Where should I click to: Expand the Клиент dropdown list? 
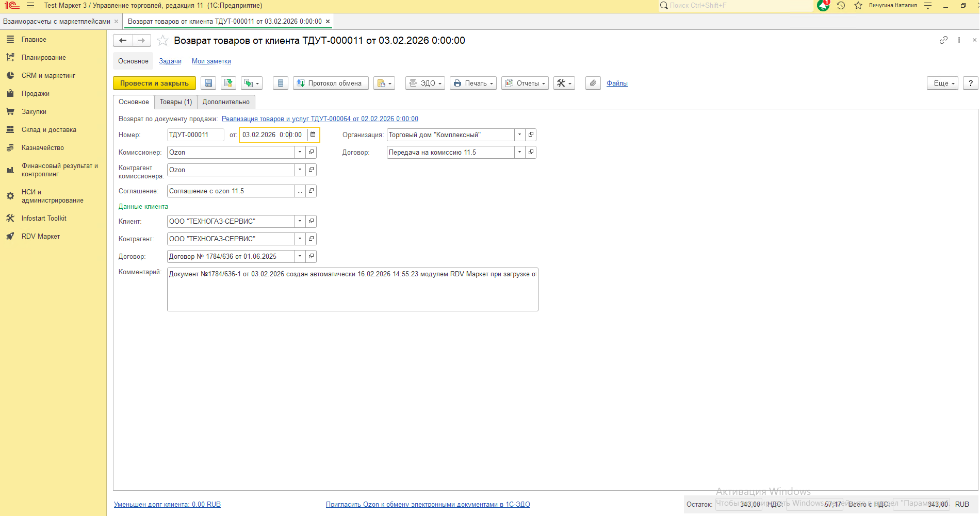coord(300,222)
